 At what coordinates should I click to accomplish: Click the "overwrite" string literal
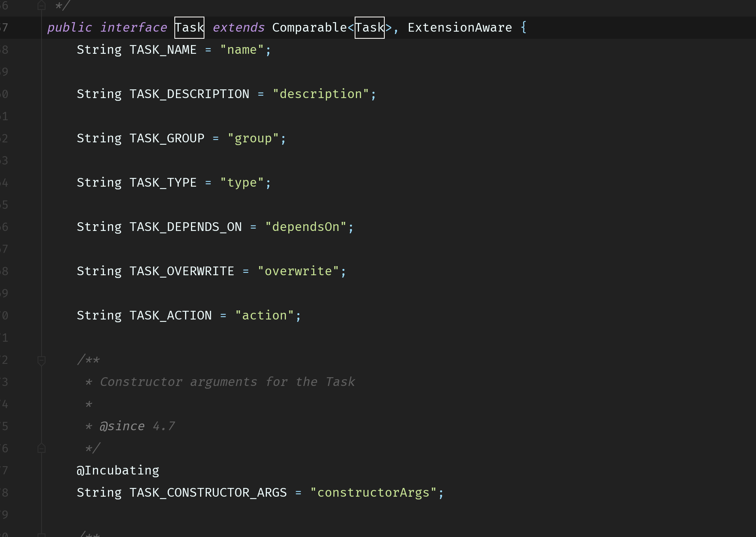click(x=299, y=271)
